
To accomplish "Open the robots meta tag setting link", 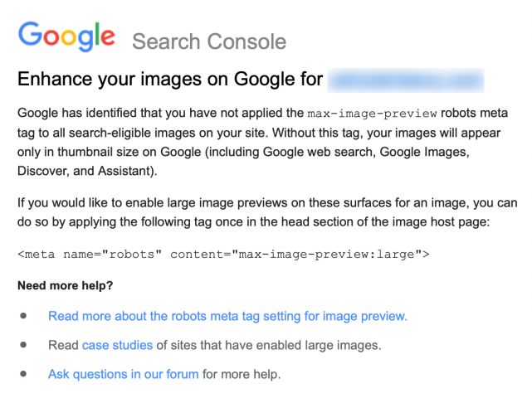I will [x=227, y=316].
